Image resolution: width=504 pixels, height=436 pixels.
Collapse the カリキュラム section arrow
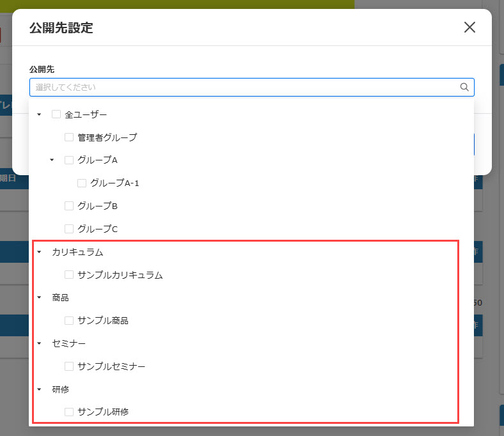(x=39, y=253)
